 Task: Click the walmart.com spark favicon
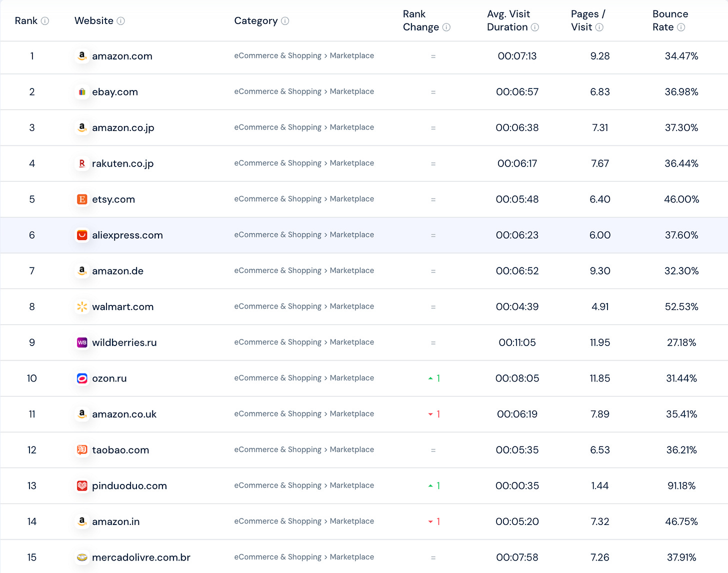(x=82, y=307)
